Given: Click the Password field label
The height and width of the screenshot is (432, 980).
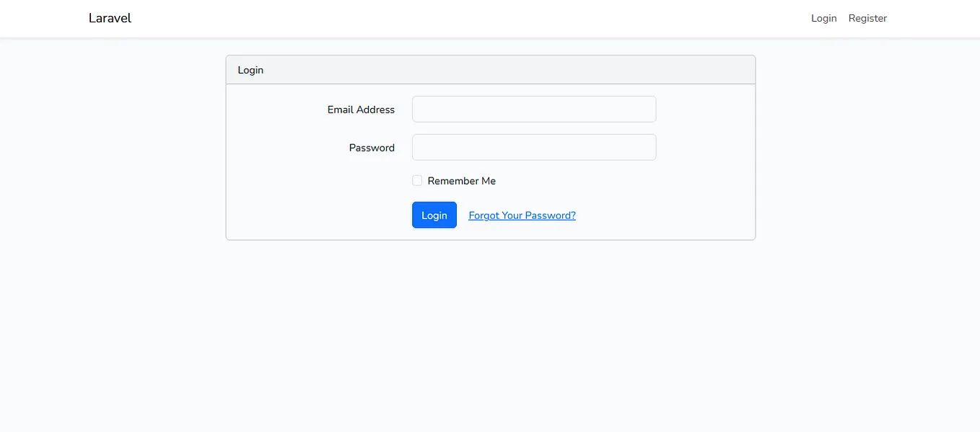Looking at the screenshot, I should click(x=372, y=147).
